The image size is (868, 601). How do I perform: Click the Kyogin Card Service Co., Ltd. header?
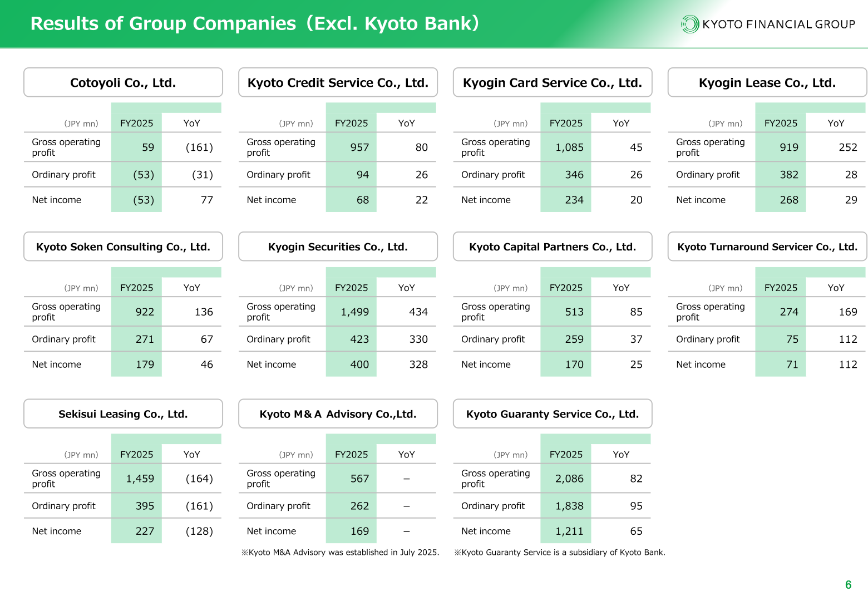click(x=553, y=82)
